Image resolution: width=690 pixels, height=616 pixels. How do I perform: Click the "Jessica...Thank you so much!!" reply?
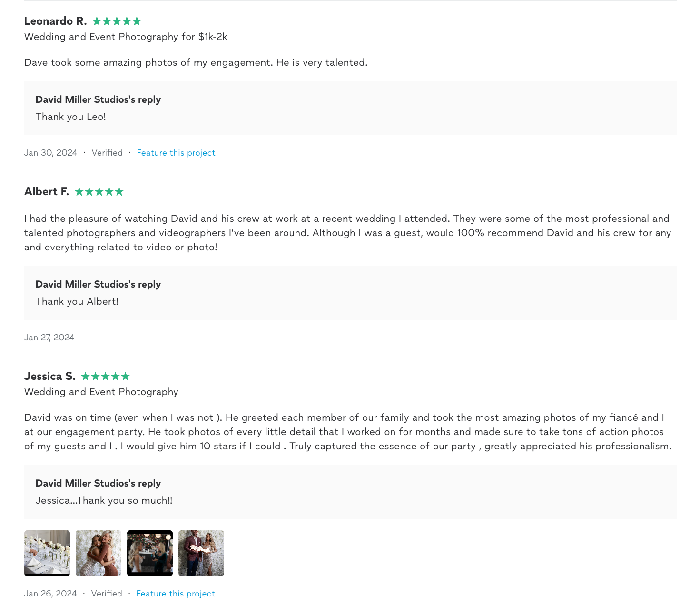[x=104, y=501]
